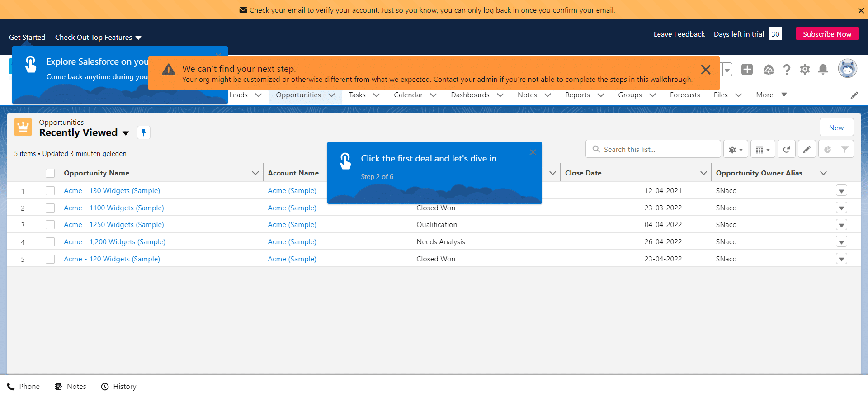The width and height of the screenshot is (868, 397).
Task: Expand Check Out Top Features menu
Action: click(98, 38)
